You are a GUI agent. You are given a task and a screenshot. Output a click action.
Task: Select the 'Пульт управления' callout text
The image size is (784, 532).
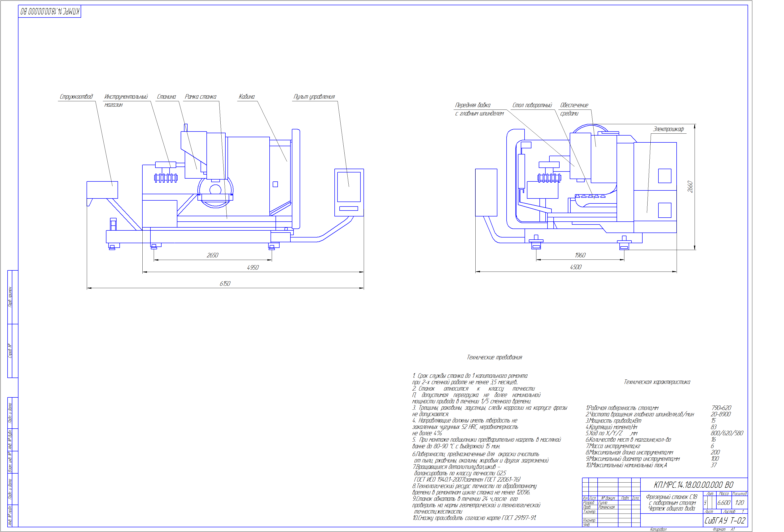(314, 97)
